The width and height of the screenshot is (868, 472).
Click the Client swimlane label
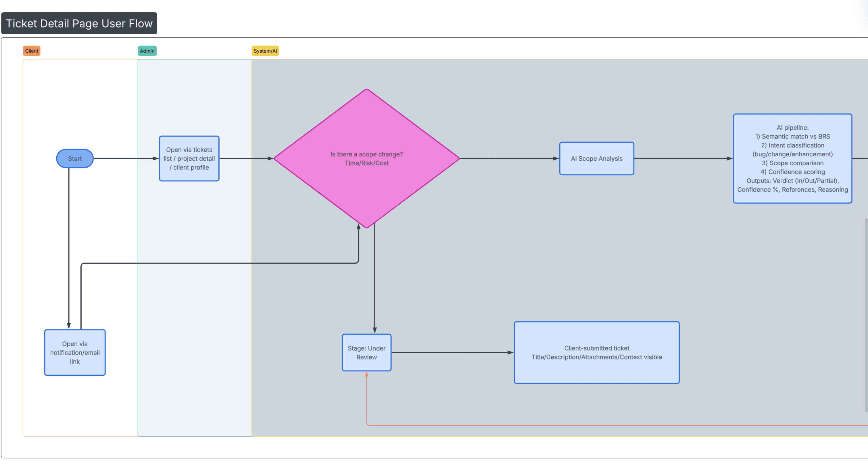click(31, 51)
